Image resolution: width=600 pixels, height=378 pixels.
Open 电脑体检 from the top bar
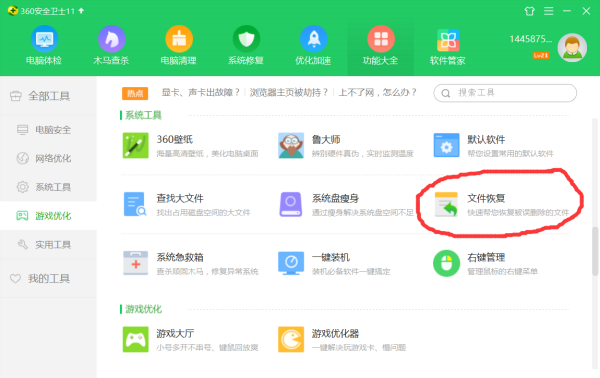44,45
